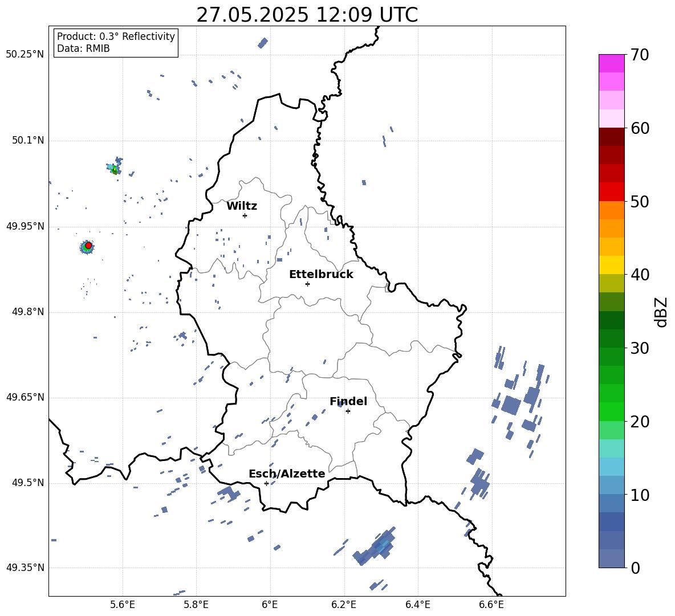Viewport: 675px width, 616px height.
Task: Click the 49.95°N latitude label
Action: [x=25, y=226]
